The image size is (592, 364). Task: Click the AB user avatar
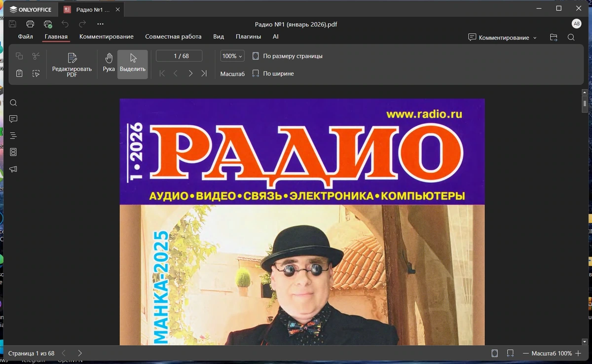coord(576,24)
